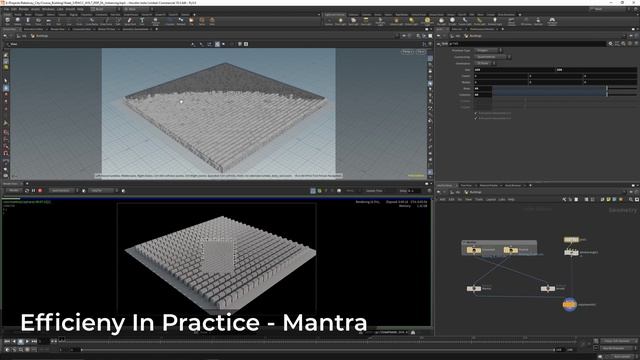
Task: Click the Geometry path button above the viewport
Action: (x=39, y=36)
